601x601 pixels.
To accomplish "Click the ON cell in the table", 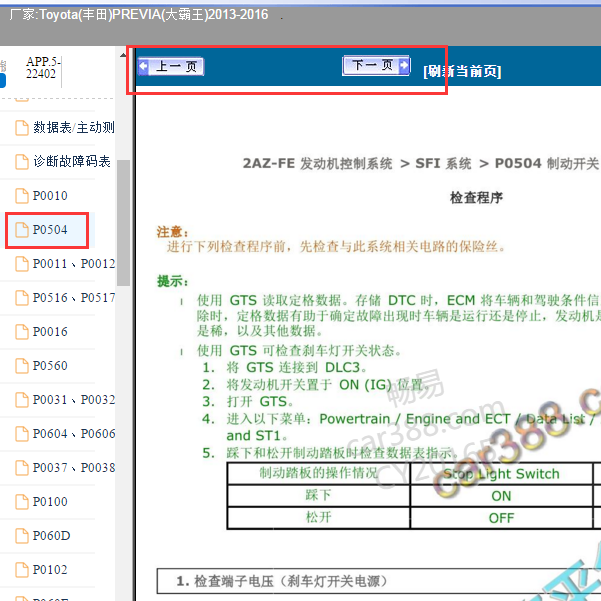I will [x=501, y=496].
